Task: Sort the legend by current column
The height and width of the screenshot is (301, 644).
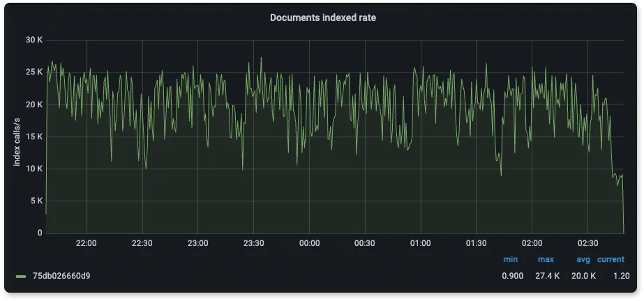Action: point(611,259)
